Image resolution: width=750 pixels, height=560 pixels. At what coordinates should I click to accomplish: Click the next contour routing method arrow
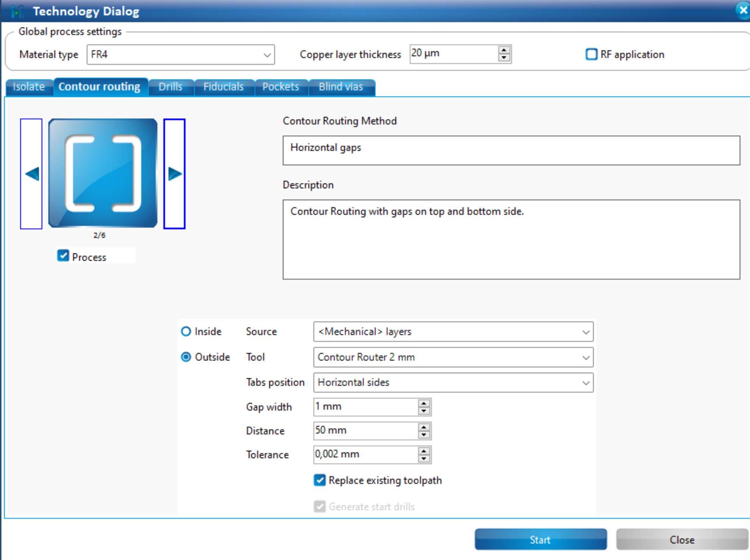(x=174, y=174)
